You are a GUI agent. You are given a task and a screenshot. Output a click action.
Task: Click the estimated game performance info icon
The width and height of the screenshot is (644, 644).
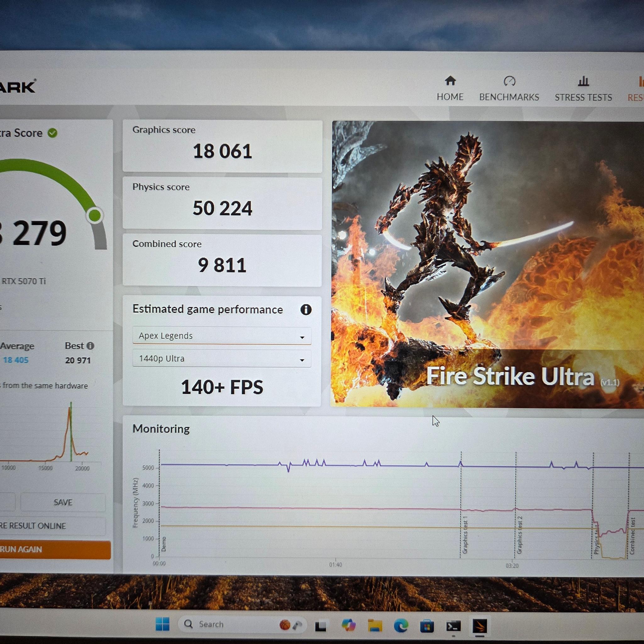[306, 310]
